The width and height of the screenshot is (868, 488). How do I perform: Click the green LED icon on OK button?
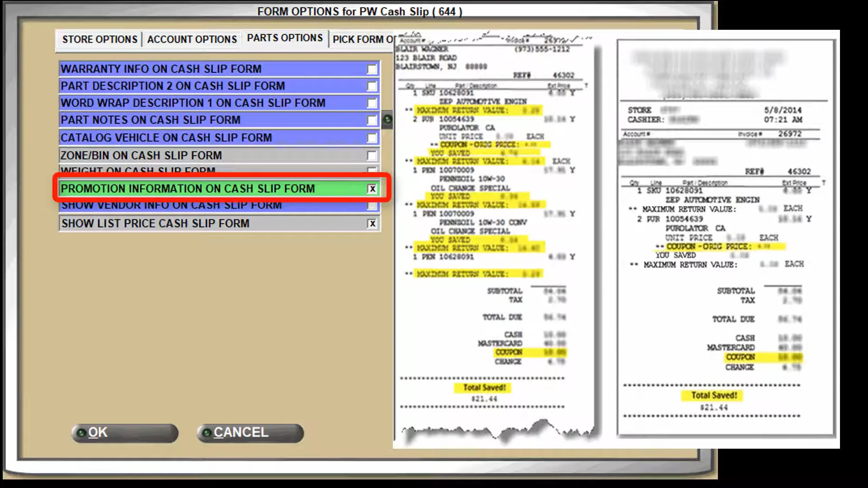pyautogui.click(x=82, y=432)
